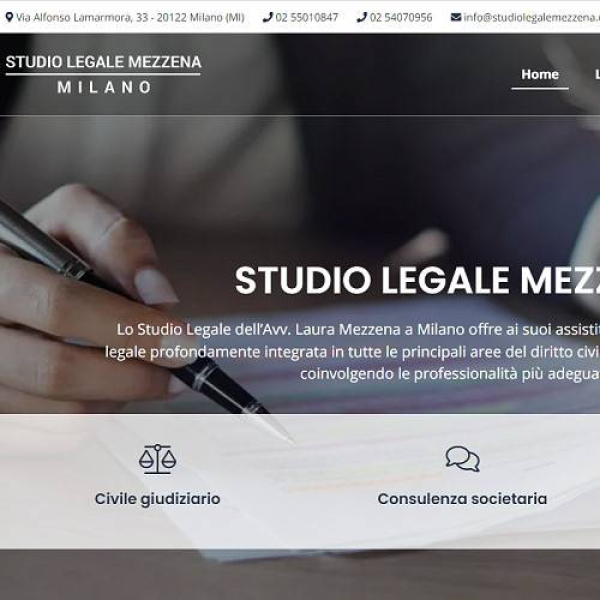Call phone number 02 54070956
600x600 pixels.
pyautogui.click(x=401, y=18)
